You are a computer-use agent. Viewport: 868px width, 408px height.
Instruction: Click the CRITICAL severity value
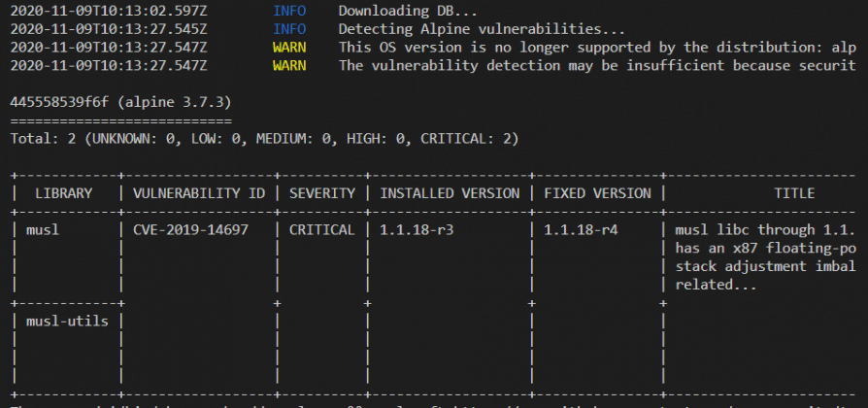point(321,229)
